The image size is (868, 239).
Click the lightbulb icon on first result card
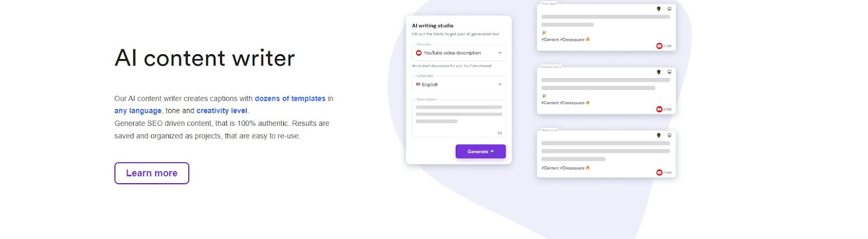click(659, 9)
